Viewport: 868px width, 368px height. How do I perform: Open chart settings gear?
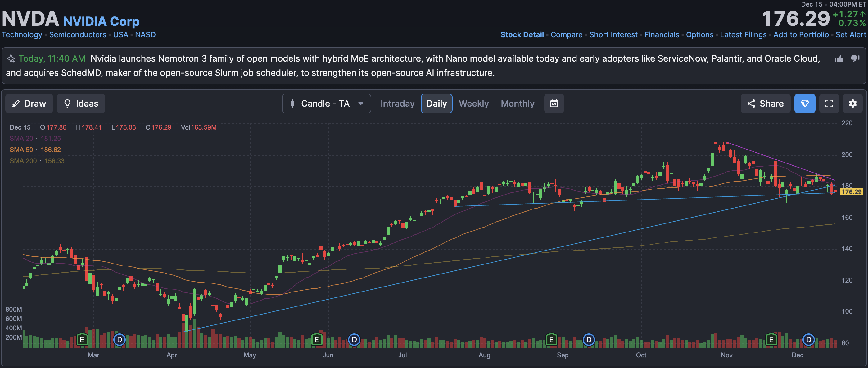click(x=852, y=103)
